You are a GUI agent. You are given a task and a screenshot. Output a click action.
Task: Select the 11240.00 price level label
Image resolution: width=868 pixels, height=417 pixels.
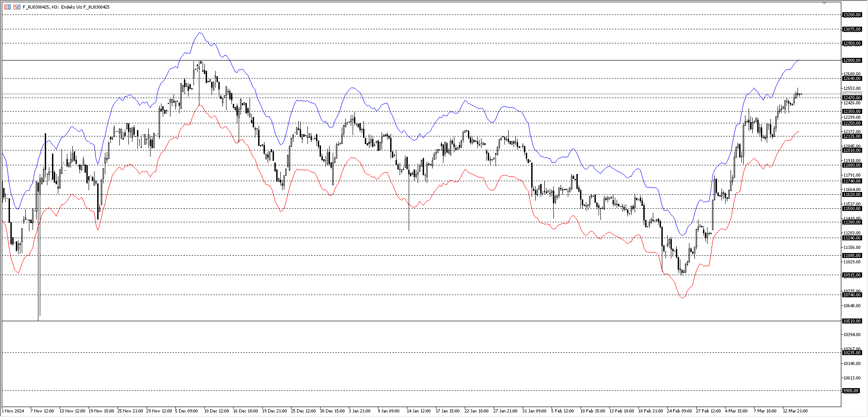(852, 238)
